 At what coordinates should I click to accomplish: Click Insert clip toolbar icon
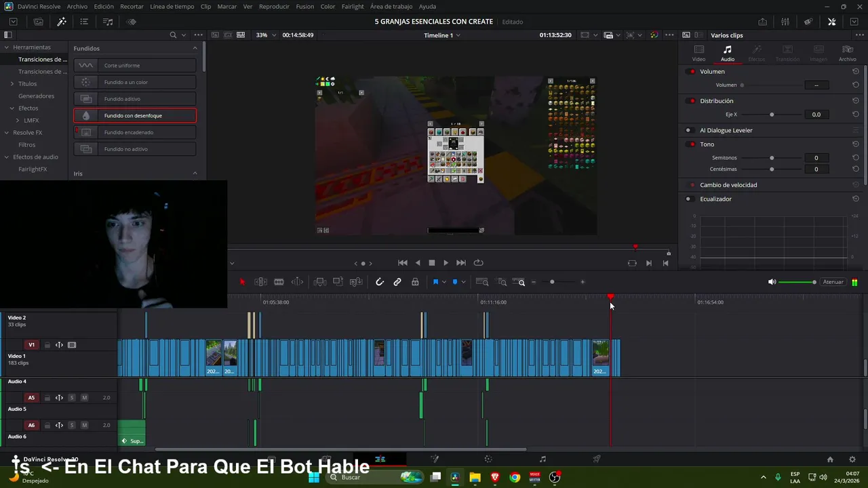320,282
